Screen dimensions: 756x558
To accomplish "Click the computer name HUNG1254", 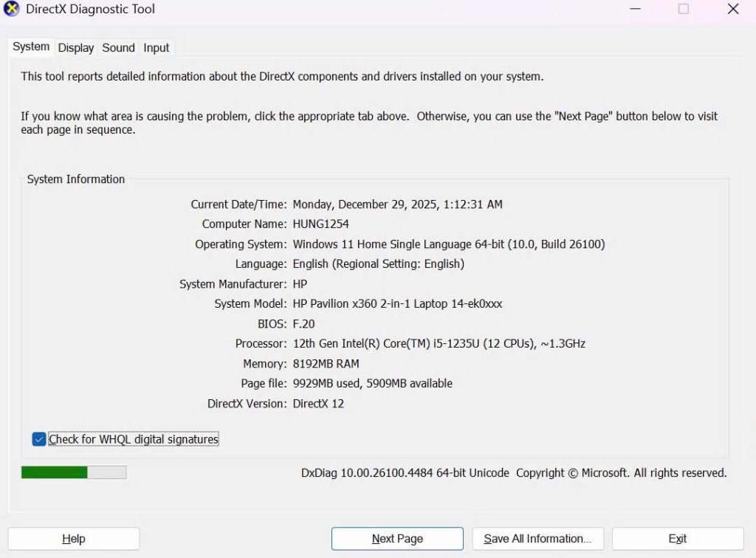I will click(320, 224).
